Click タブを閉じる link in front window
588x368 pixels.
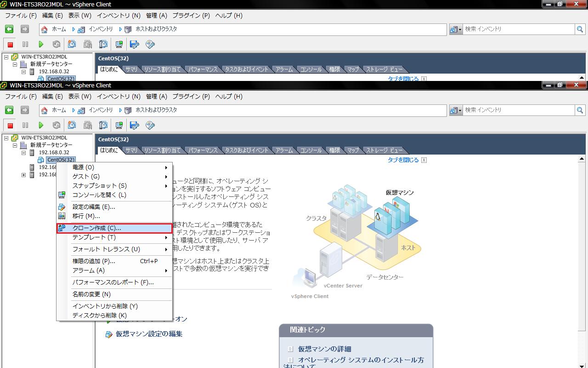pyautogui.click(x=403, y=160)
